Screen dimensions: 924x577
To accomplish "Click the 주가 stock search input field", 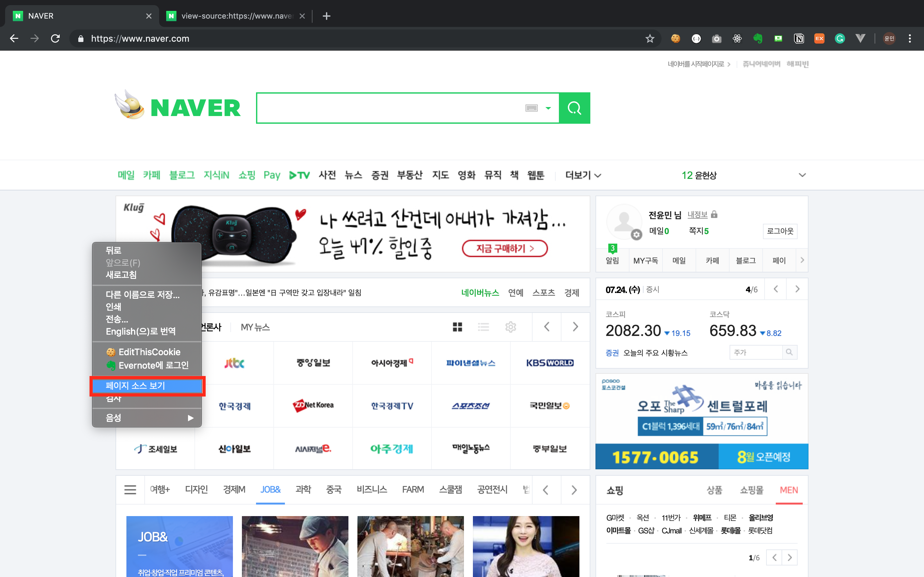I will tap(755, 352).
